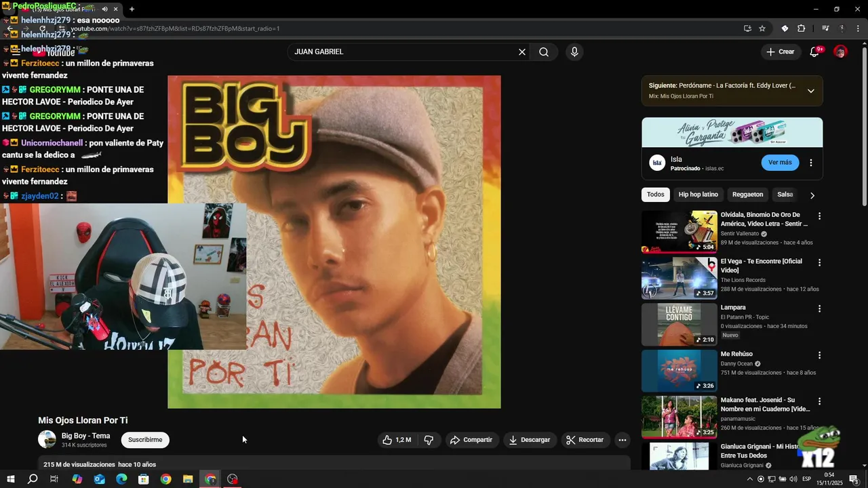Open the Windows Start menu
868x488 pixels.
pyautogui.click(x=11, y=479)
